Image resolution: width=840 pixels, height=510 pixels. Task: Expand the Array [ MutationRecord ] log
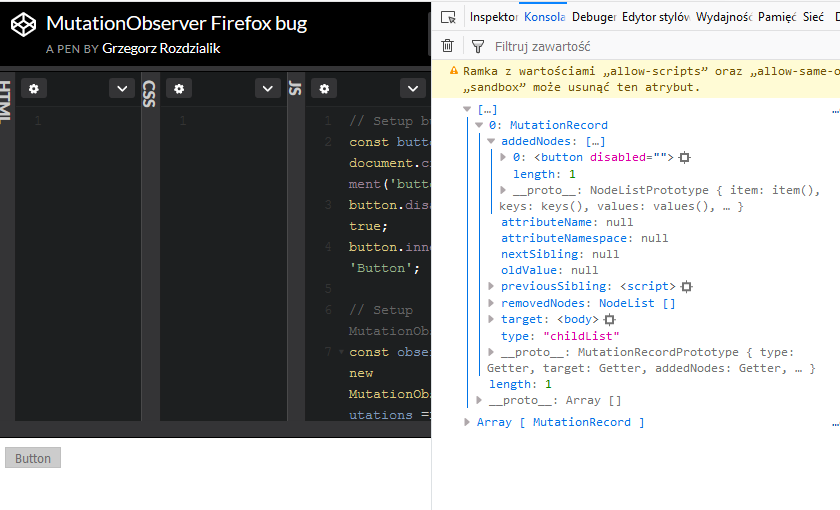pos(467,422)
